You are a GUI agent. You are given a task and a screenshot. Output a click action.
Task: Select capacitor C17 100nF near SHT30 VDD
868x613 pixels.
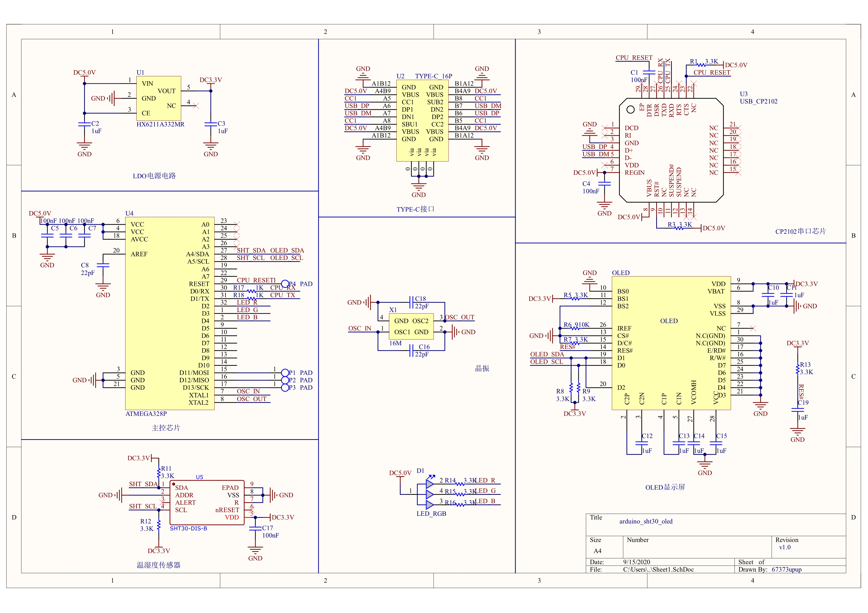[x=255, y=528]
